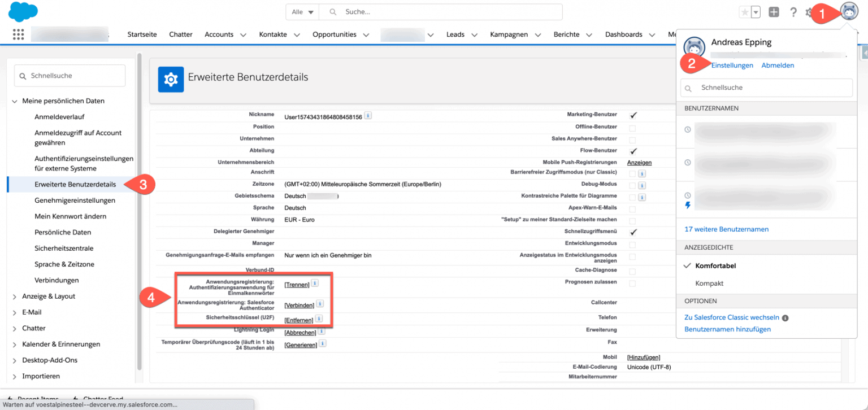Image resolution: width=868 pixels, height=410 pixels.
Task: Click the global actions plus icon
Action: (x=774, y=12)
